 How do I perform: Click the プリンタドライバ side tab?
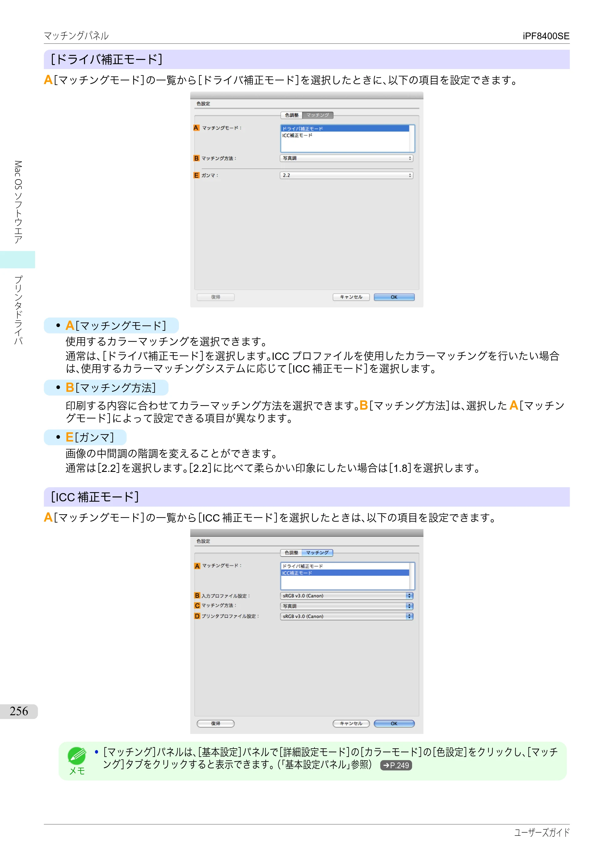point(18,310)
